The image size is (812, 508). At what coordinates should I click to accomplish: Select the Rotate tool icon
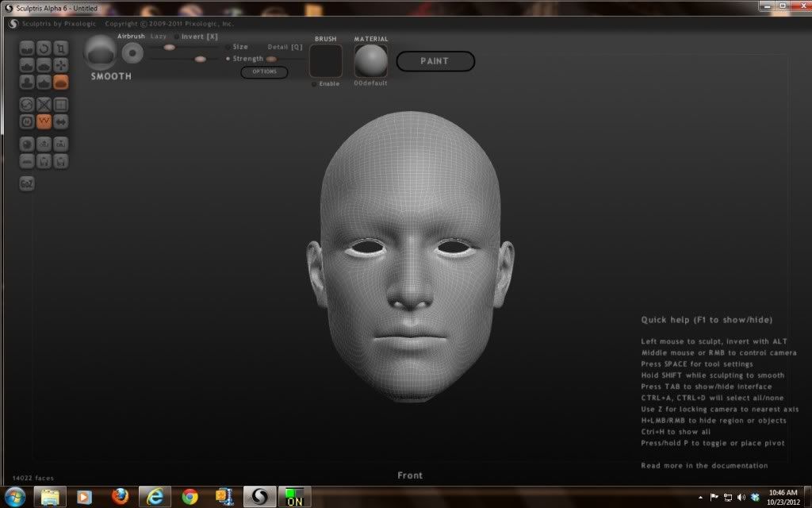pyautogui.click(x=44, y=48)
